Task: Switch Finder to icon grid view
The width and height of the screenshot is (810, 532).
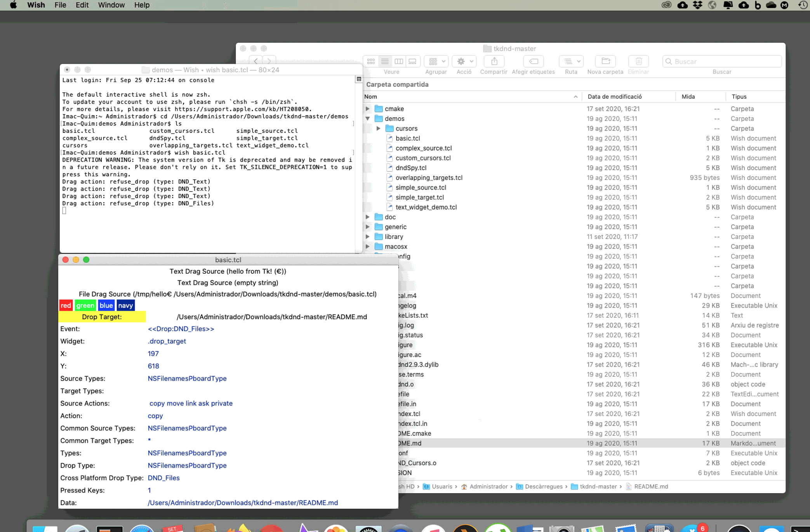Action: coord(371,61)
